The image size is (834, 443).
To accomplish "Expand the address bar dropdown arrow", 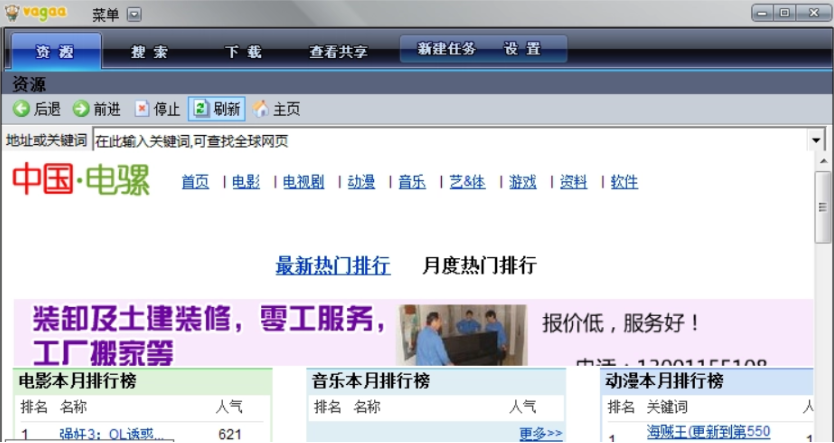I will [x=816, y=141].
